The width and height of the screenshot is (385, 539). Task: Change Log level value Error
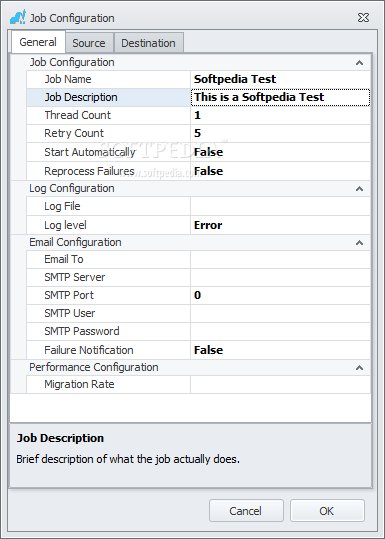[x=280, y=225]
